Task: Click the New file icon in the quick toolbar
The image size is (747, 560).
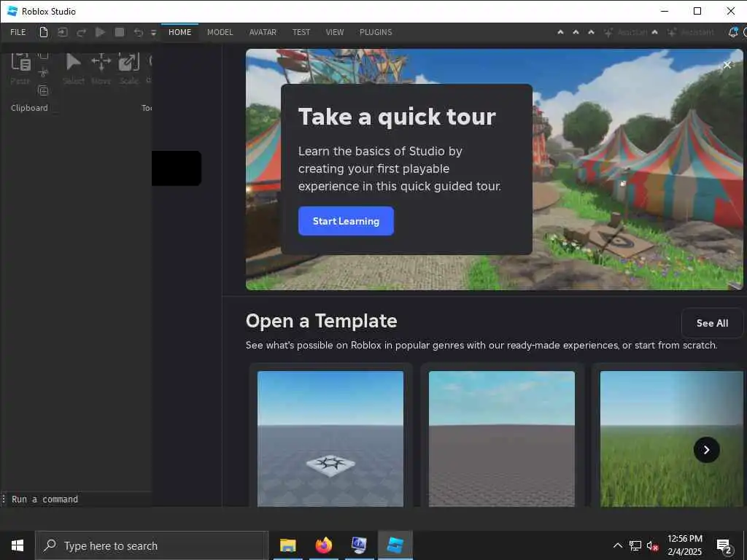Action: coord(43,32)
